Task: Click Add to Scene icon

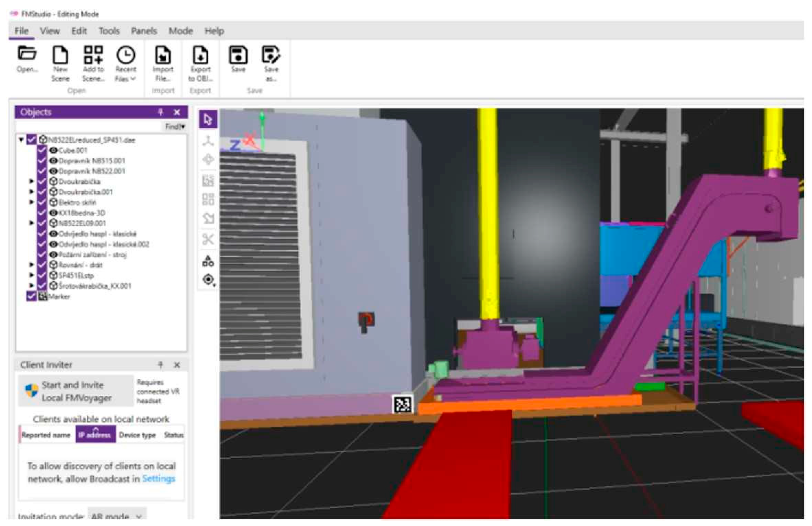Action: (93, 55)
